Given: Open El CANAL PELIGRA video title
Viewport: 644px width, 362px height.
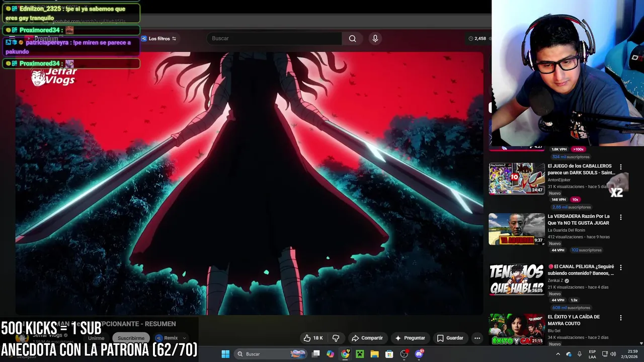Looking at the screenshot, I should click(581, 270).
